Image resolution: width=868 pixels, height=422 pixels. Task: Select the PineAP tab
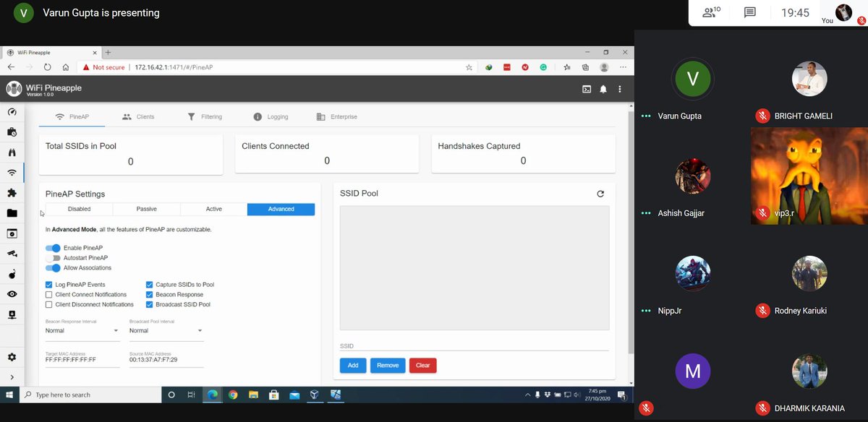(x=72, y=116)
